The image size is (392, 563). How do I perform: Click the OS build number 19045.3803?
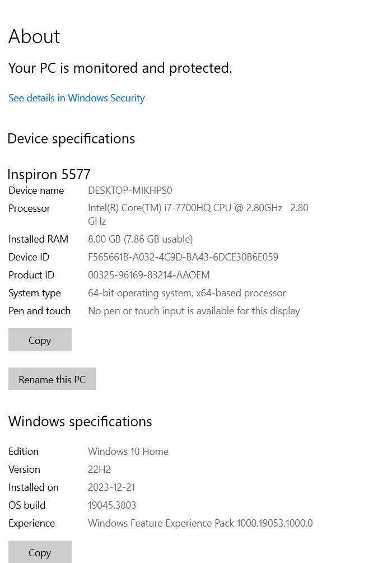[x=113, y=505]
